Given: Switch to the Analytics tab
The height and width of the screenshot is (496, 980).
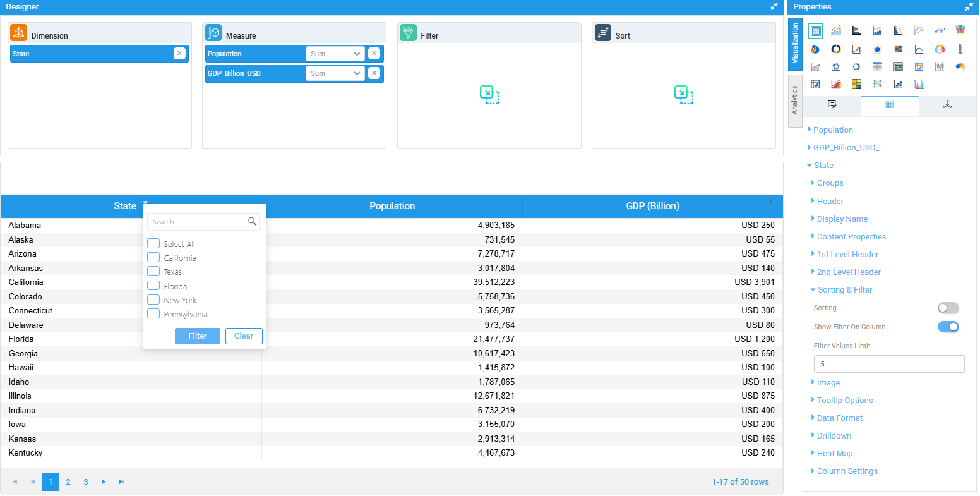Looking at the screenshot, I should pyautogui.click(x=794, y=100).
